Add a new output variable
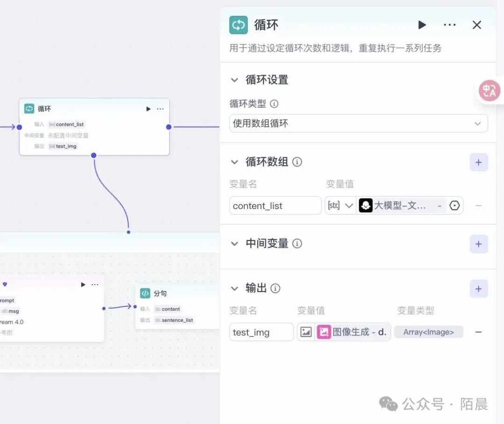Image resolution: width=504 pixels, height=424 pixels. 478,289
